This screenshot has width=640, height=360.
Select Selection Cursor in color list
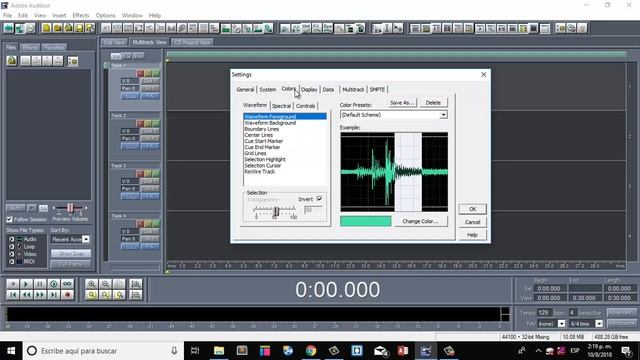[263, 166]
